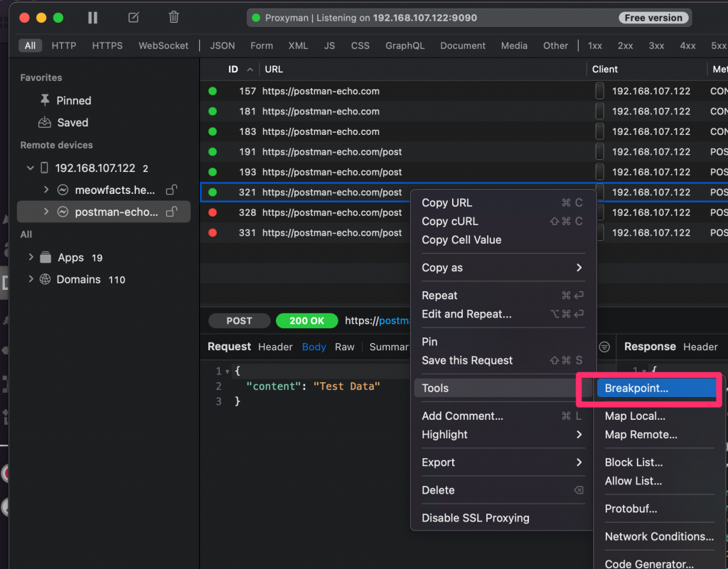
Task: Filter by HTTPS traffic
Action: (107, 45)
